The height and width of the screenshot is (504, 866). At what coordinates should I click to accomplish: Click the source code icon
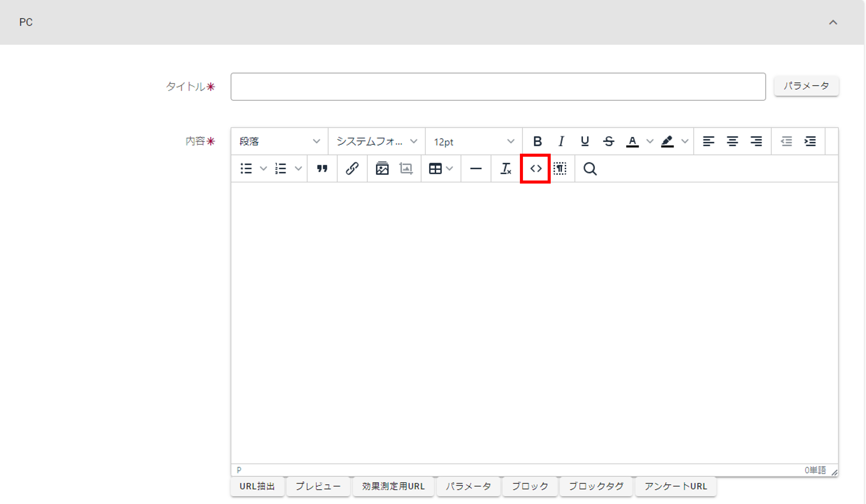(535, 169)
